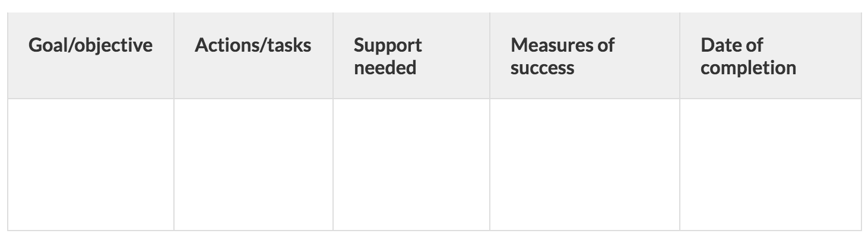Click the word "completion" in the header

pos(748,68)
